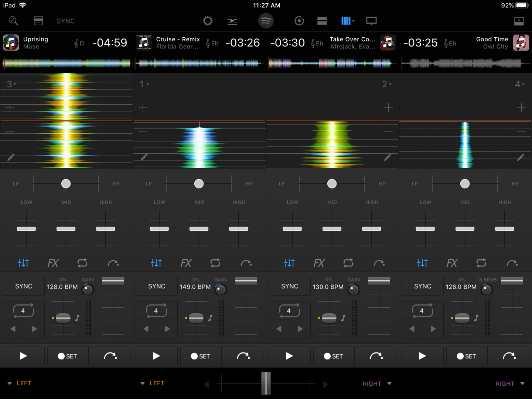
Task: Zoom out waveform on Cruise deck
Action: [143, 132]
